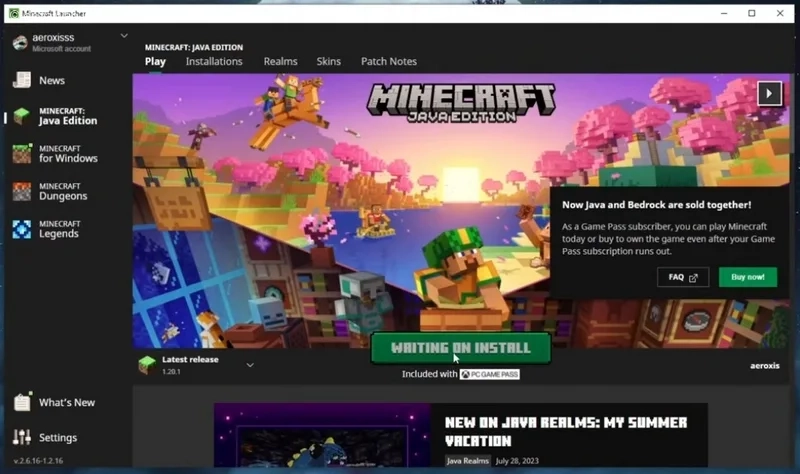Open What's New clipboard icon

[22, 402]
